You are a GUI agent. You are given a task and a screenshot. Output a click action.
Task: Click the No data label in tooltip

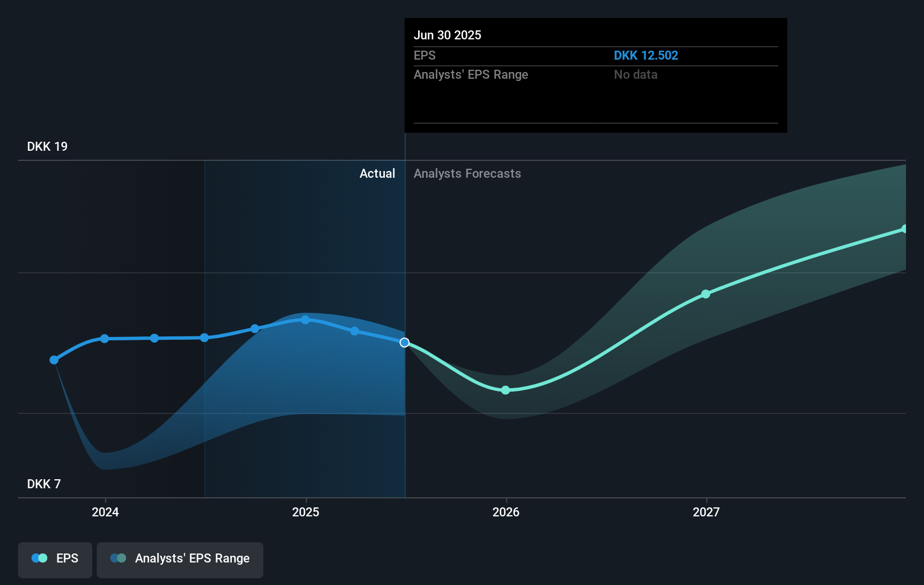tap(635, 74)
